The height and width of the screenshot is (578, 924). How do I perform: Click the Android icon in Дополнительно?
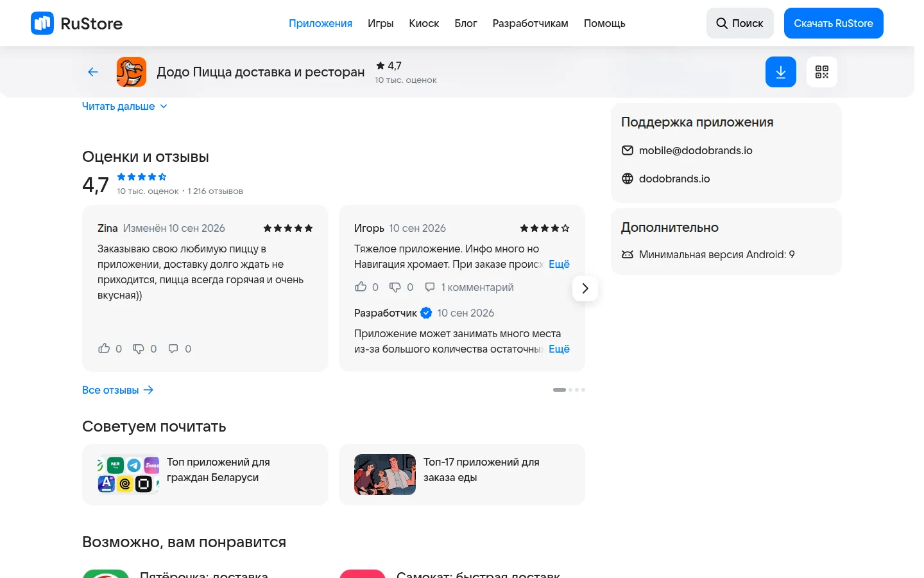click(628, 254)
